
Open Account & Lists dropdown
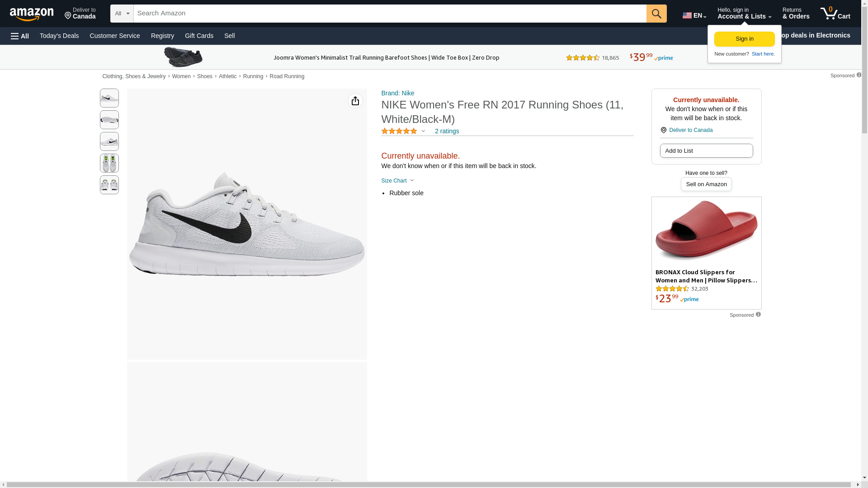(x=744, y=14)
